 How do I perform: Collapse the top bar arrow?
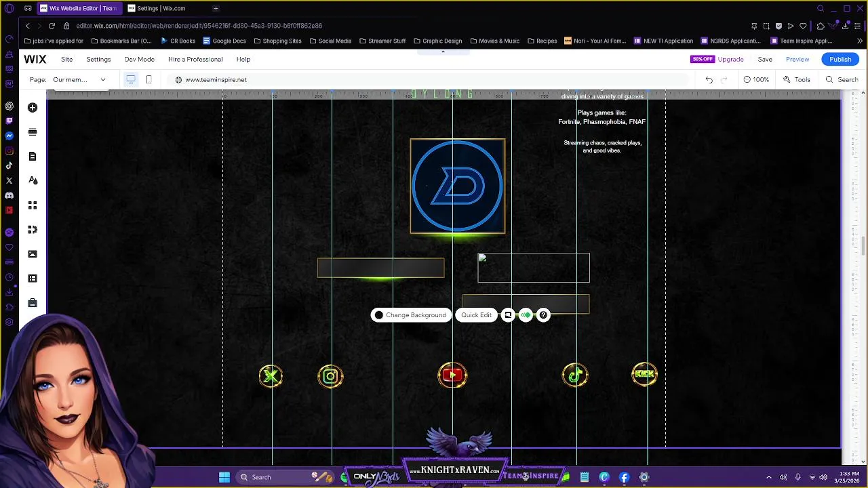[443, 52]
